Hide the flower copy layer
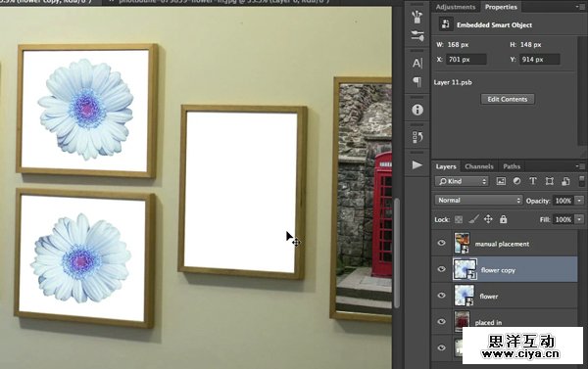588x369 pixels. tap(441, 269)
